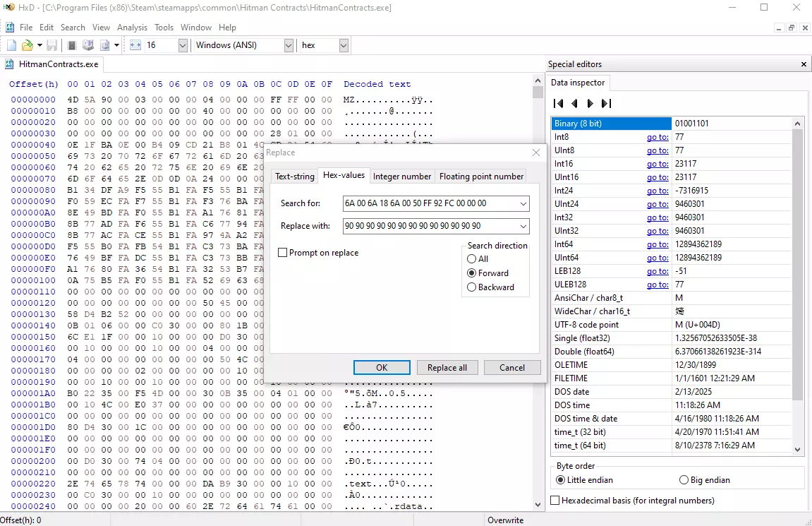Click the New file toolbar icon
Screen dimensions: 812x526
click(x=11, y=45)
